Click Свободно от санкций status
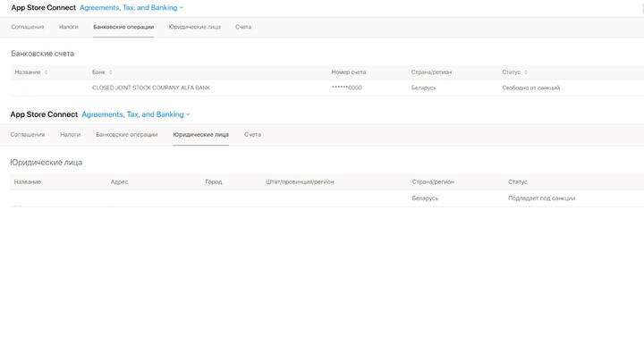The image size is (644, 362). (530, 88)
